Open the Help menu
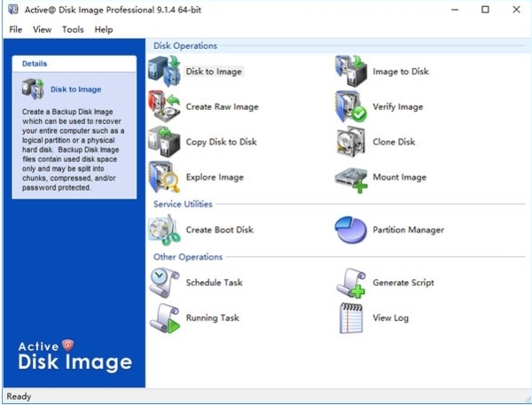Image resolution: width=532 pixels, height=405 pixels. (104, 29)
